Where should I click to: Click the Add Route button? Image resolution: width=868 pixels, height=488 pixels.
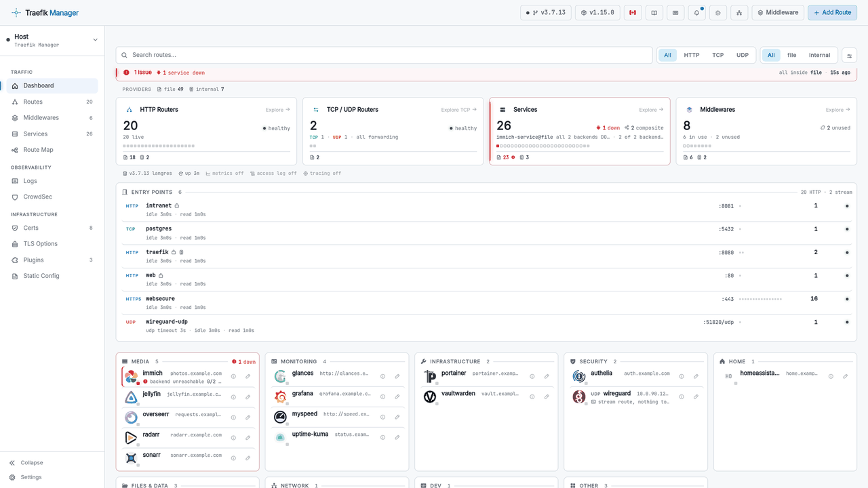(832, 12)
